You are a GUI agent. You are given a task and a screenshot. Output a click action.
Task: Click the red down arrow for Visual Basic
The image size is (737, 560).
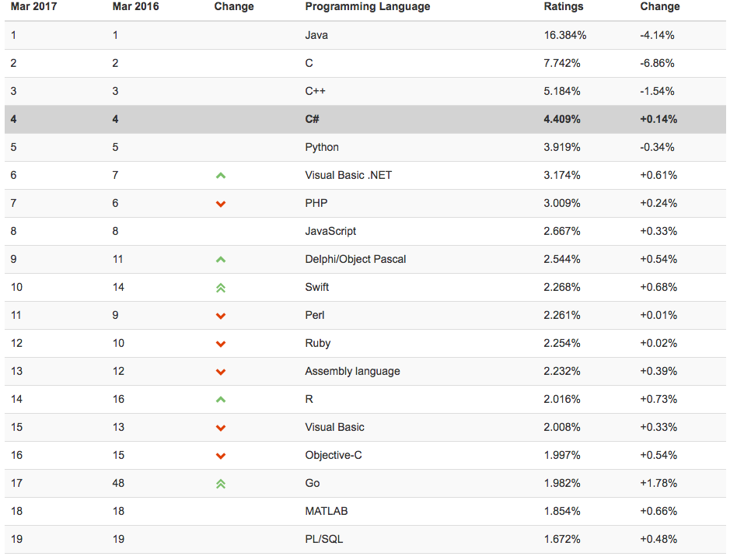coord(221,428)
